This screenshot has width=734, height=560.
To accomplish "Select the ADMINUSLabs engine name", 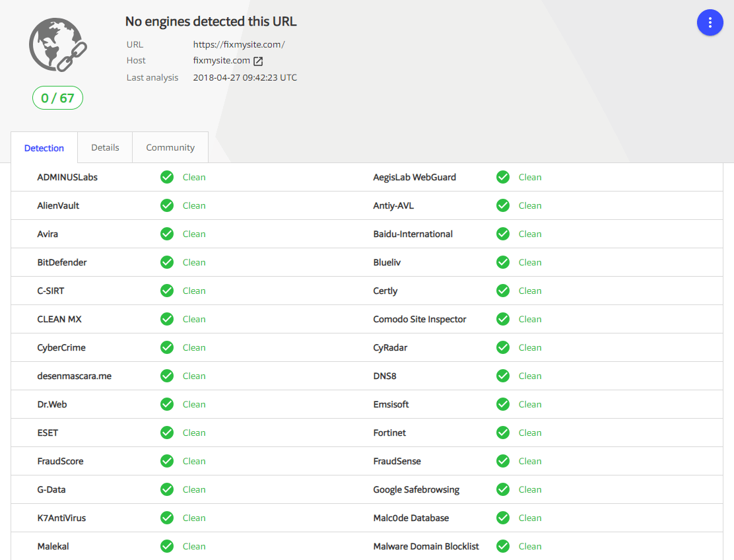I will (67, 178).
